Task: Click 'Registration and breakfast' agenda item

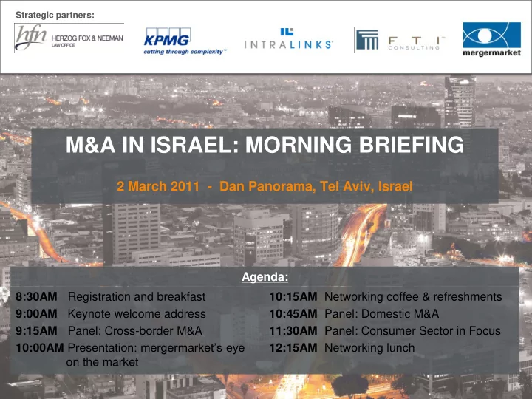Action: [137, 296]
